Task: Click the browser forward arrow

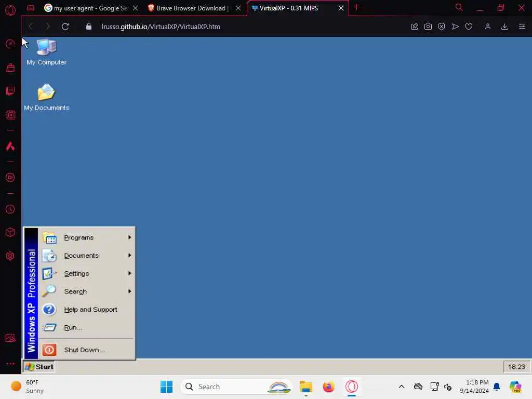Action: pyautogui.click(x=47, y=26)
